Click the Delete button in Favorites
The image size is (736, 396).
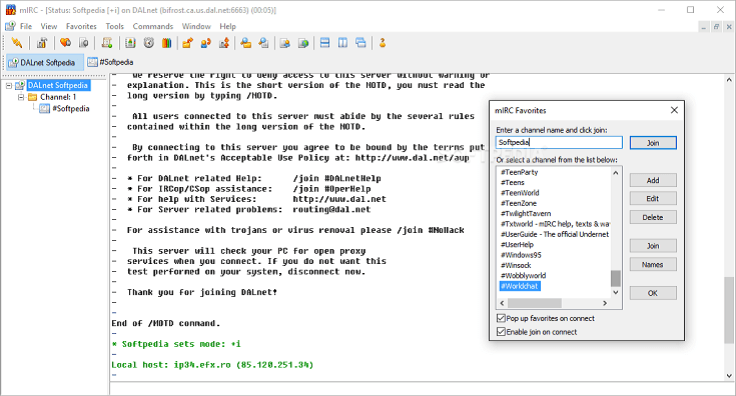[x=653, y=217]
